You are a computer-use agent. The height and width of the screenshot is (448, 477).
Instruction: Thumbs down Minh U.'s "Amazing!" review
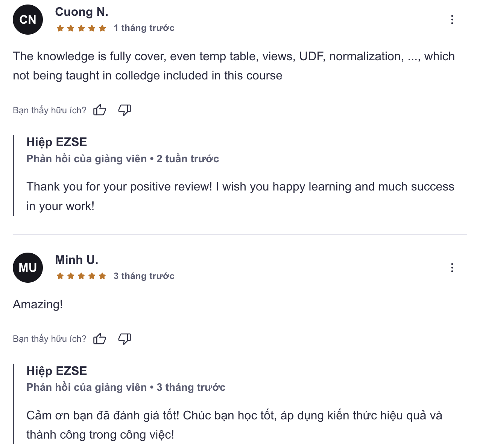[125, 339]
